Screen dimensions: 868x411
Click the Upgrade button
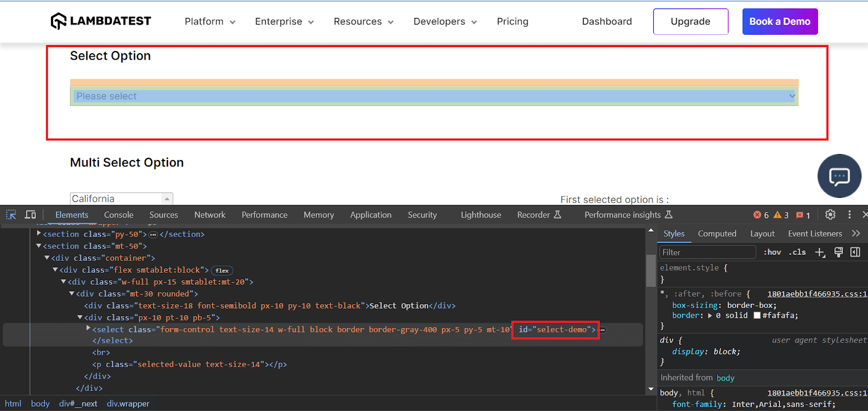[x=691, y=22]
